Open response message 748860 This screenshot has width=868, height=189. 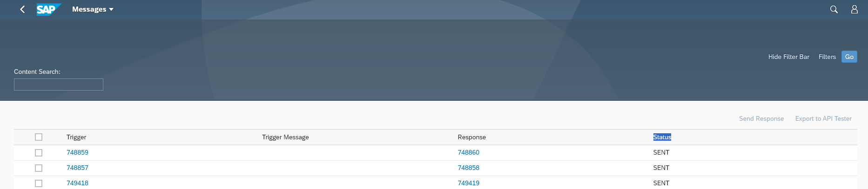[468, 152]
